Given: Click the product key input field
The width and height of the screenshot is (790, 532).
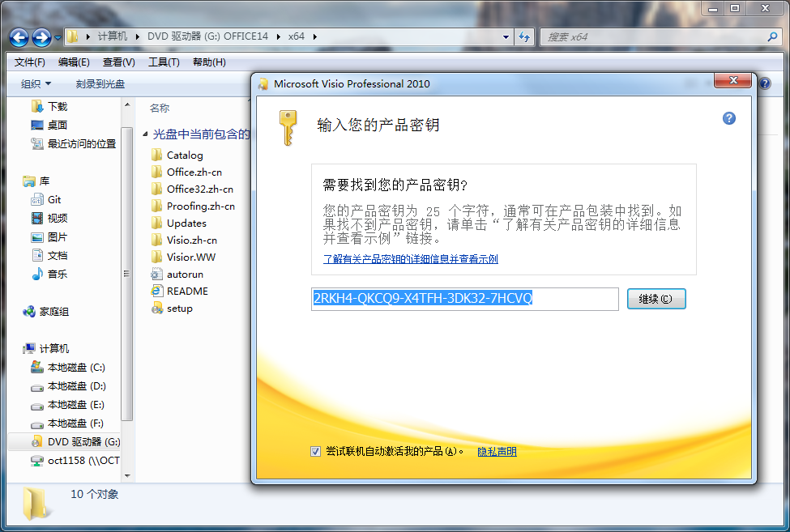Looking at the screenshot, I should 464,299.
